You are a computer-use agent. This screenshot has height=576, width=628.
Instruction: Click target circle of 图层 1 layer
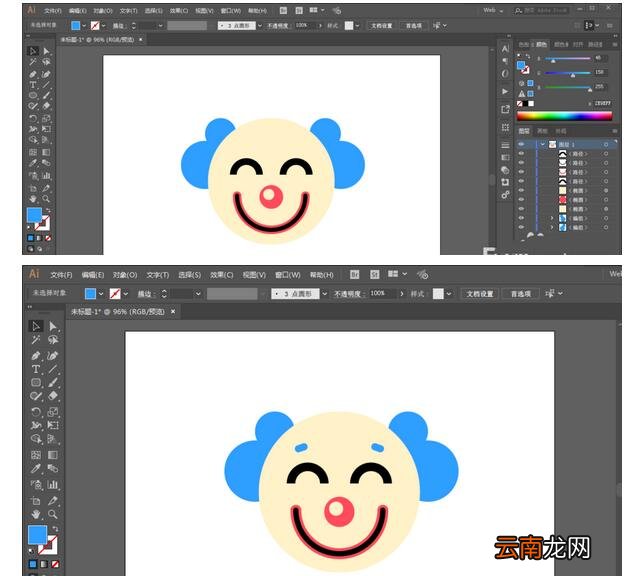[606, 144]
